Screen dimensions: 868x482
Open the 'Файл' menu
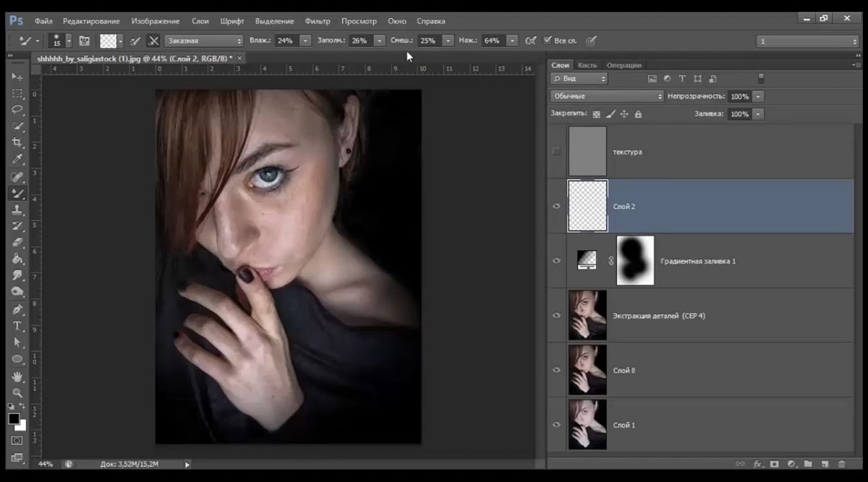(43, 21)
